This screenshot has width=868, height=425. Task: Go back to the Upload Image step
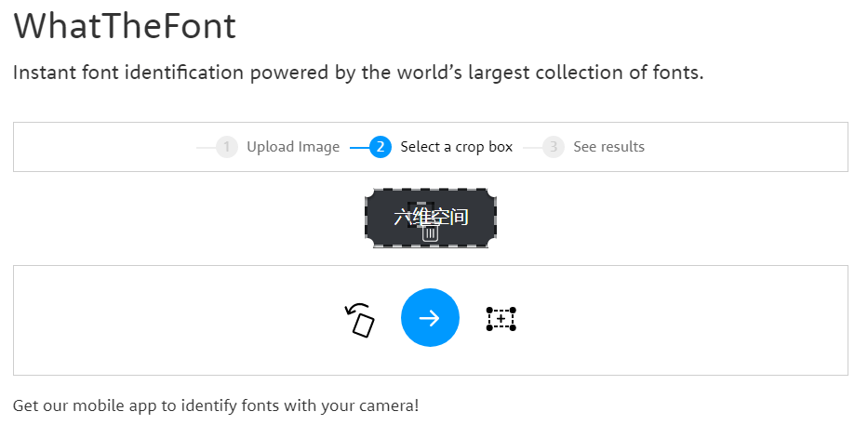click(292, 147)
